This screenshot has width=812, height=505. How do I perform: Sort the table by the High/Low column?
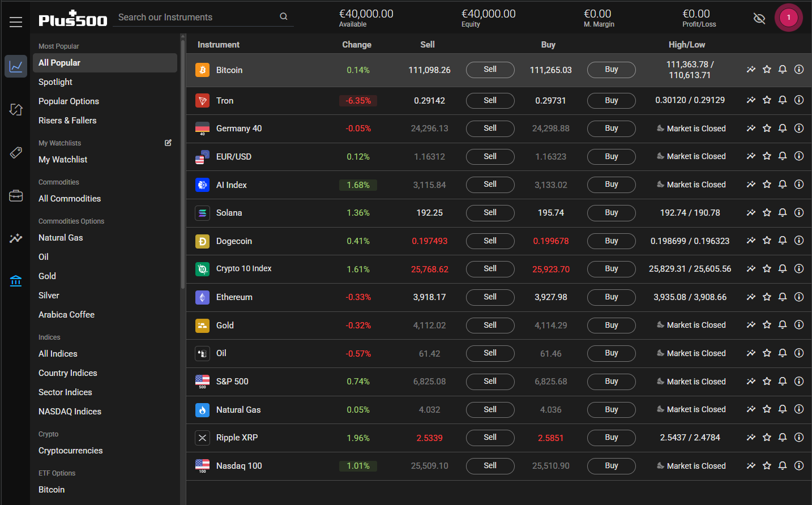coord(686,45)
